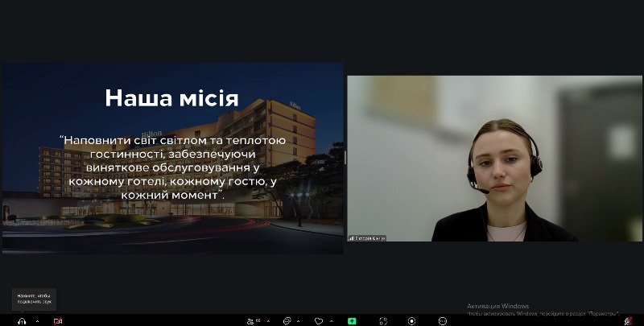The width and height of the screenshot is (644, 326).
Task: Click the divider handle between slide and video
Action: [345, 158]
